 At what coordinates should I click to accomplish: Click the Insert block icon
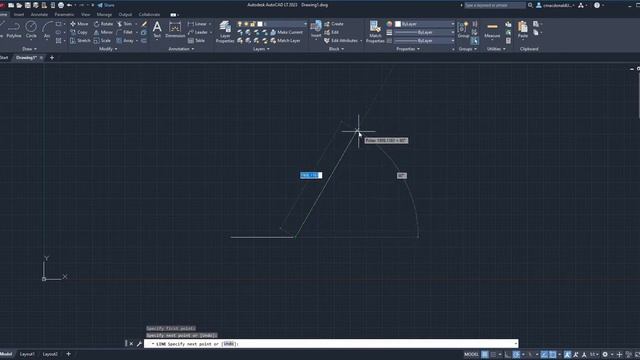point(316,27)
